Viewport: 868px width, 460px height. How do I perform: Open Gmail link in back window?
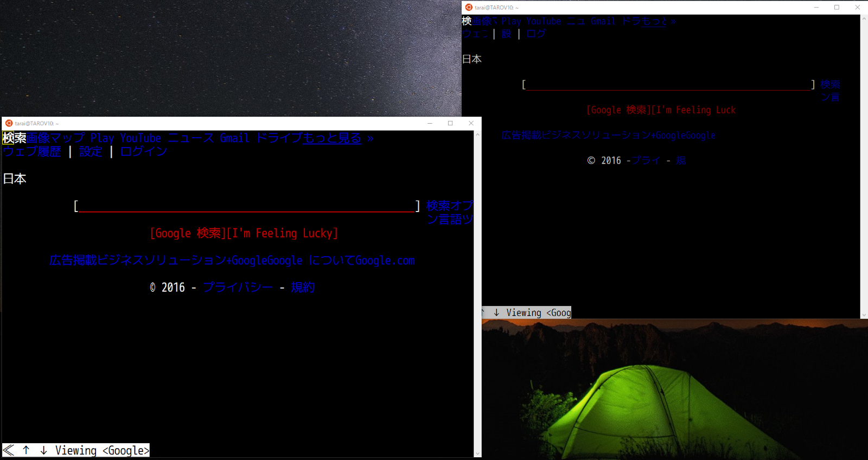603,21
